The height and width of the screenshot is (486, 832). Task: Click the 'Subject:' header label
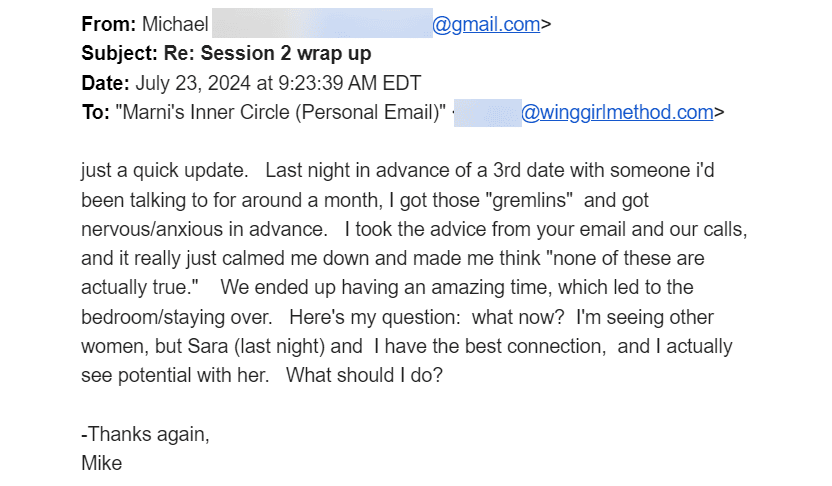(x=119, y=54)
